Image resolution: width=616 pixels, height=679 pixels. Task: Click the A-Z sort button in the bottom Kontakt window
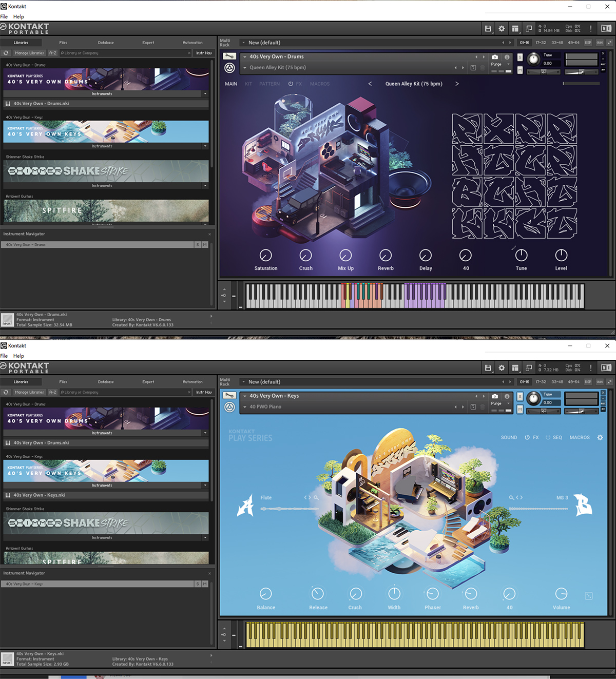click(53, 392)
